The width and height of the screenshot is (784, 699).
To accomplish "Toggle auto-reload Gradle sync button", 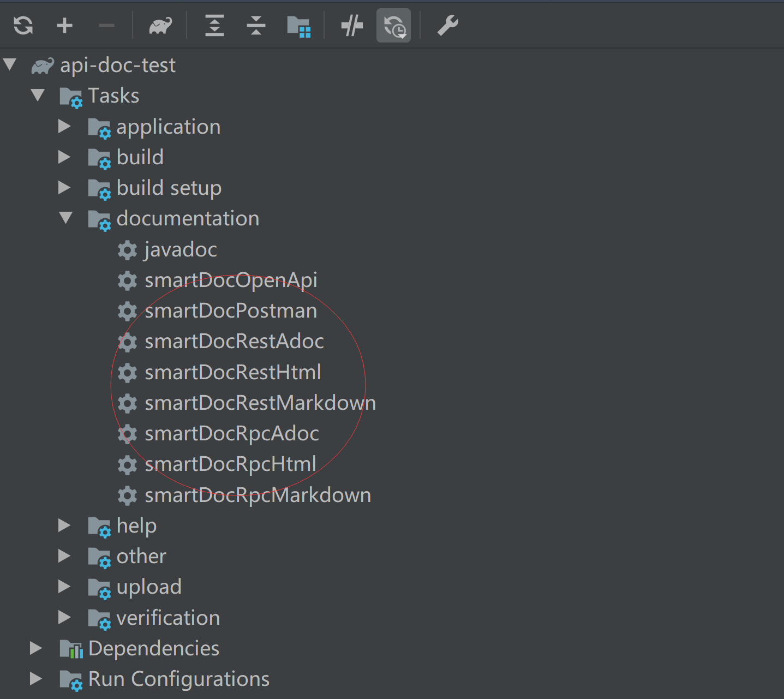I will click(x=394, y=26).
